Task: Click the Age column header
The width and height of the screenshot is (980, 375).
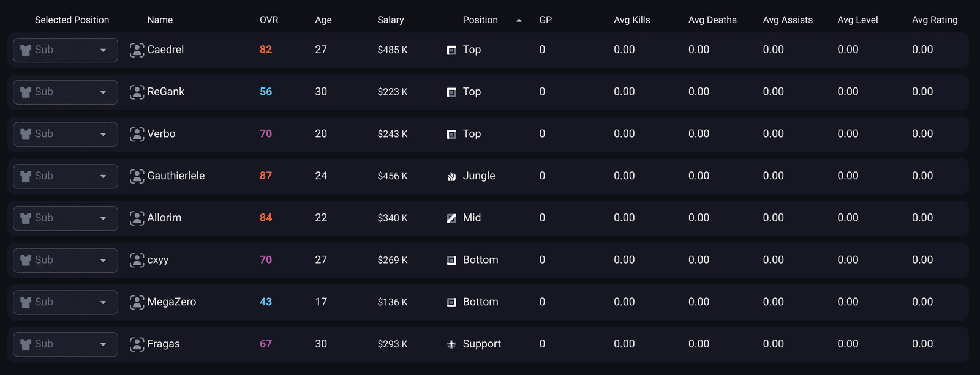Action: 323,20
